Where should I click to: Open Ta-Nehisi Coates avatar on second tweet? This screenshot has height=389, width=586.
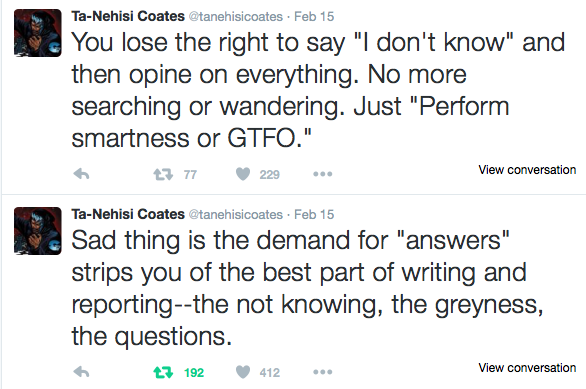(37, 231)
